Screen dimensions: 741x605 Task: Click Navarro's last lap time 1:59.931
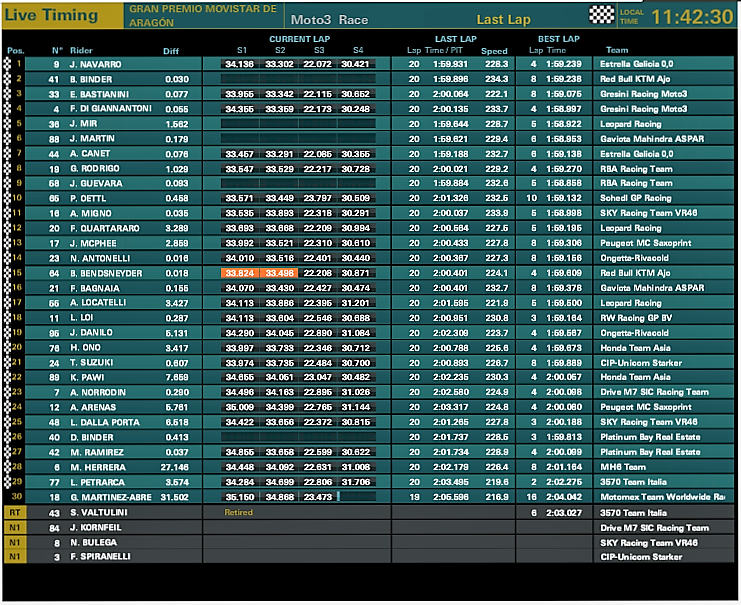pyautogui.click(x=450, y=64)
